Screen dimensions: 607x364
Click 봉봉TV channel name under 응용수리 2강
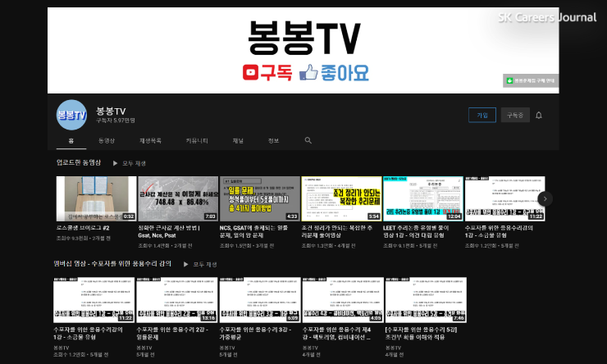click(144, 348)
